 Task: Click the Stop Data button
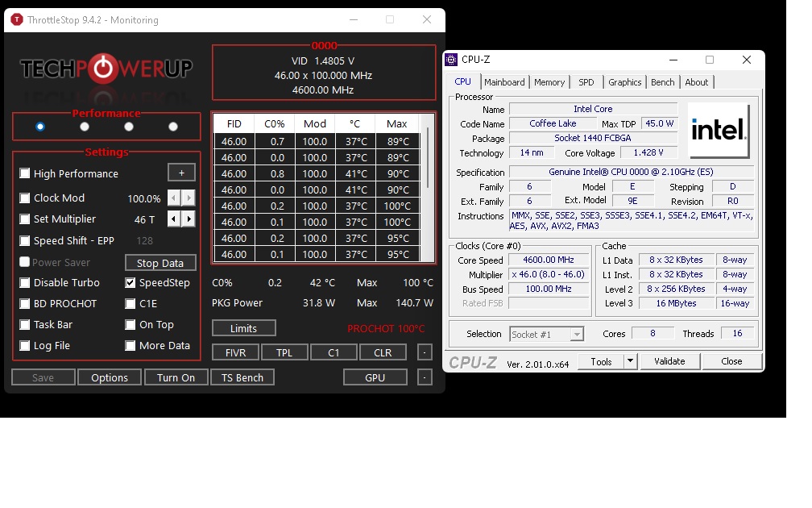tap(160, 263)
